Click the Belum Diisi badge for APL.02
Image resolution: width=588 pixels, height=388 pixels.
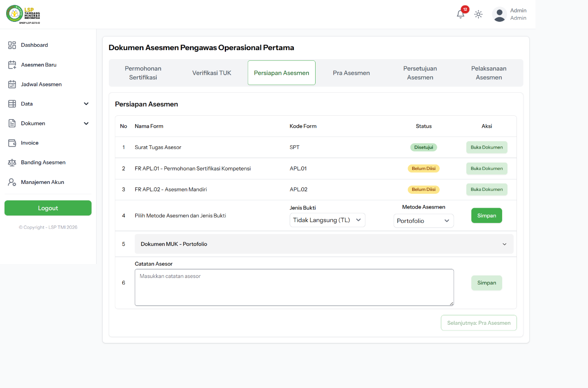click(x=424, y=189)
